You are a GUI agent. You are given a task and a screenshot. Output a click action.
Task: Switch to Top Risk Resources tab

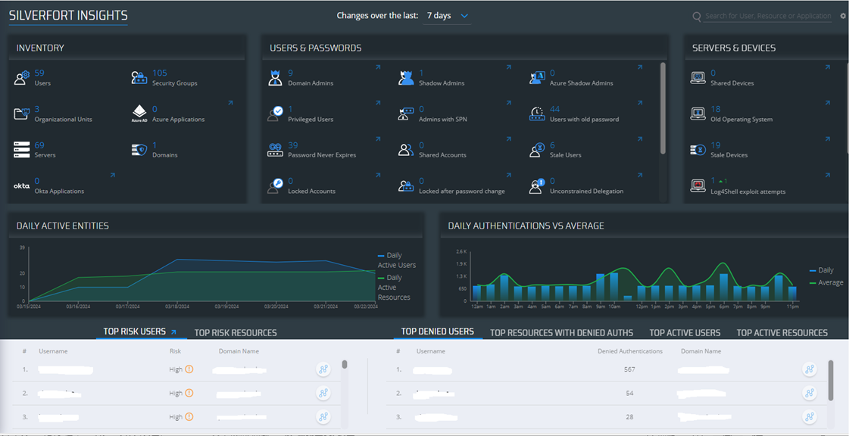click(236, 332)
